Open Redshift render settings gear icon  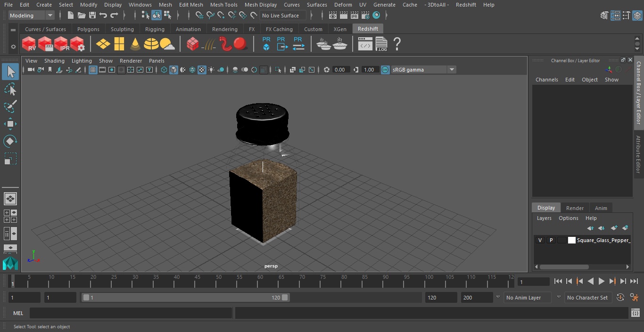pos(77,44)
